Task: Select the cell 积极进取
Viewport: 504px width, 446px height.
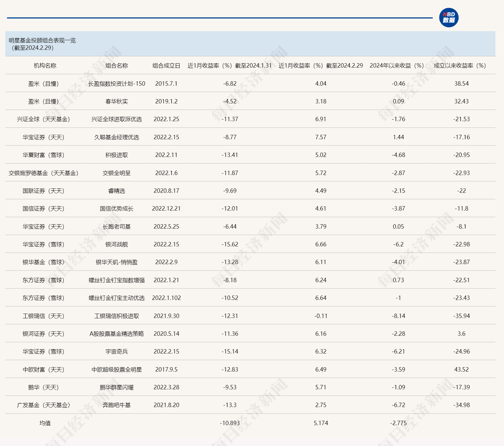Action: (x=117, y=155)
